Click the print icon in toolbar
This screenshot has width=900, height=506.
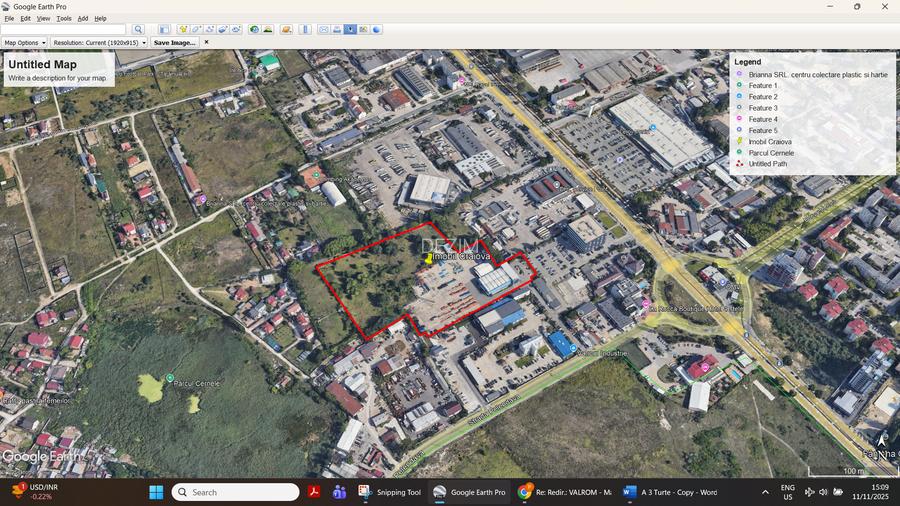(337, 30)
